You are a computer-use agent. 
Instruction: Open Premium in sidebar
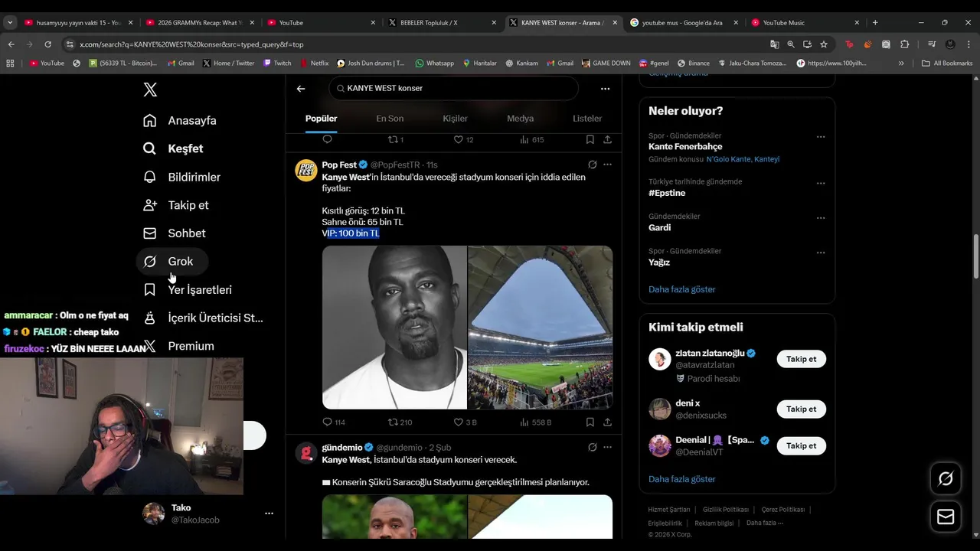(179, 346)
